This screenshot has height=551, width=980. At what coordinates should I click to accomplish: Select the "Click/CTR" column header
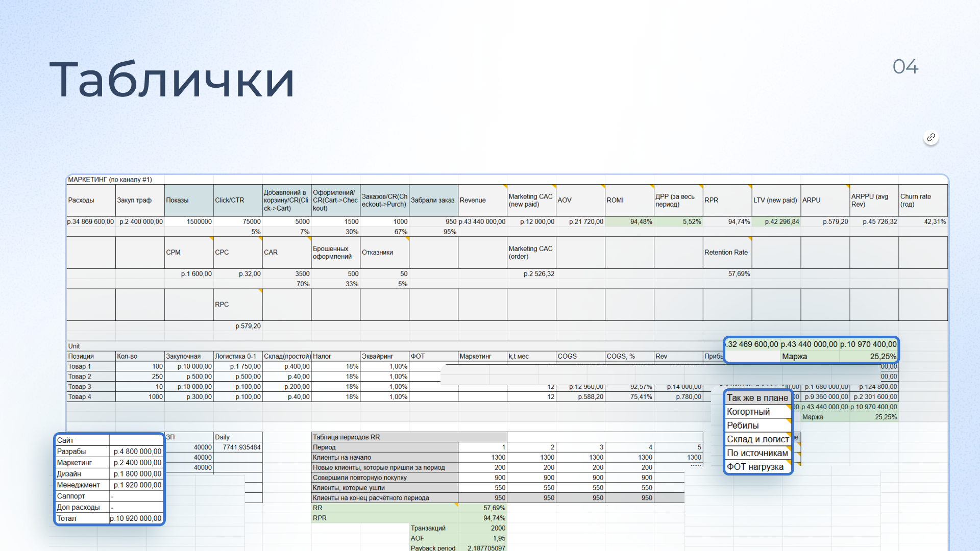pos(238,201)
